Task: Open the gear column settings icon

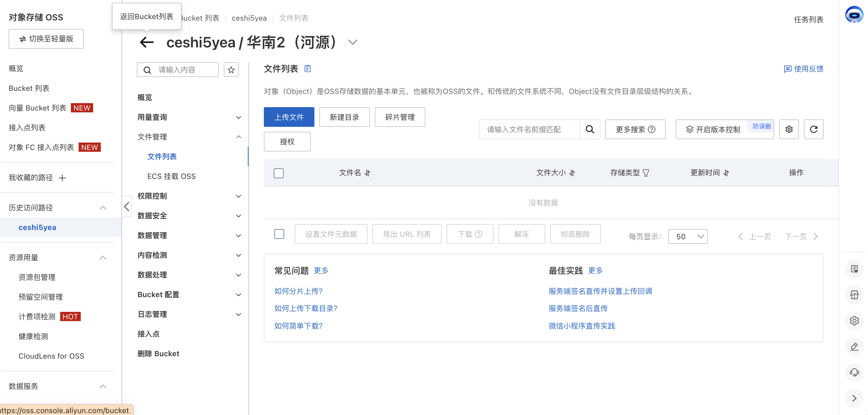Action: [x=788, y=129]
